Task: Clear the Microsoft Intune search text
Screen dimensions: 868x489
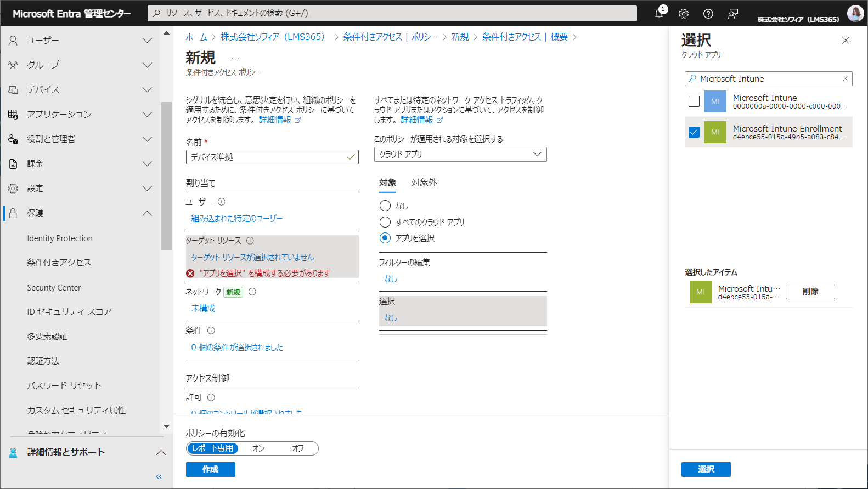Action: pyautogui.click(x=845, y=79)
